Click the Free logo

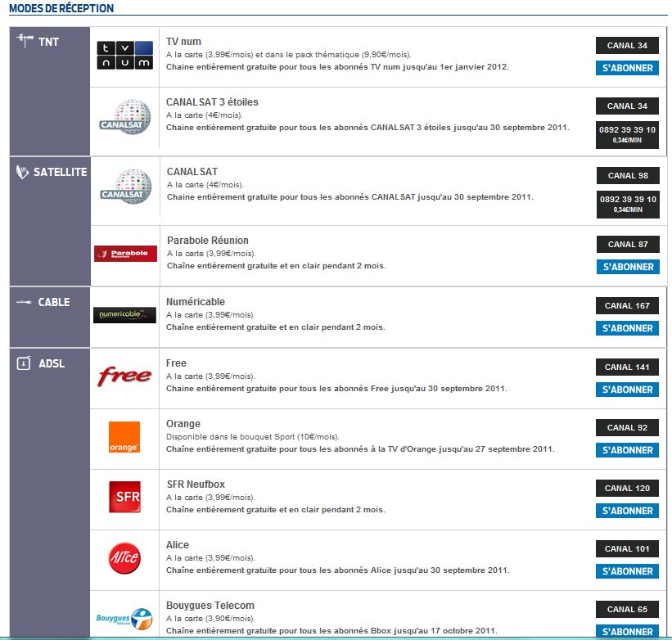[124, 376]
